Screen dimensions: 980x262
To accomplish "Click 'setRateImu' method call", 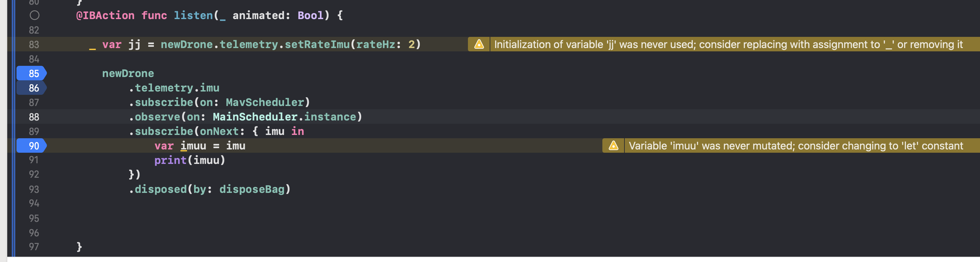I will [x=317, y=44].
